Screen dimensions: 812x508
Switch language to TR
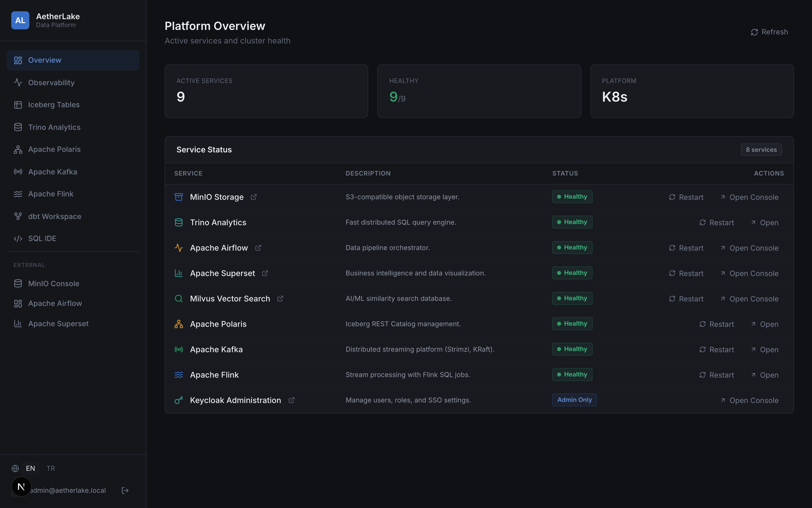coord(51,468)
